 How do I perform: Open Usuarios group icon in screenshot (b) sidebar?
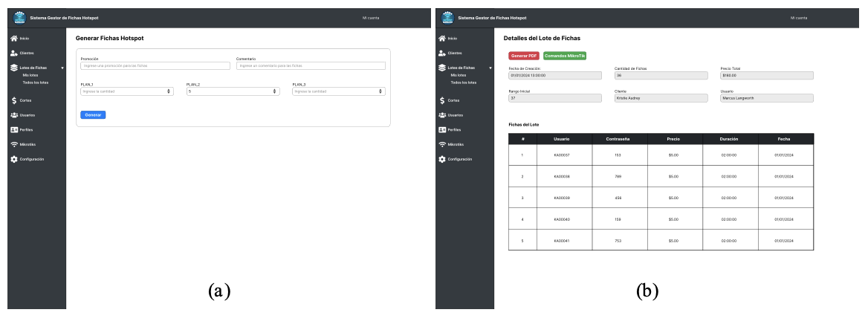pyautogui.click(x=442, y=114)
